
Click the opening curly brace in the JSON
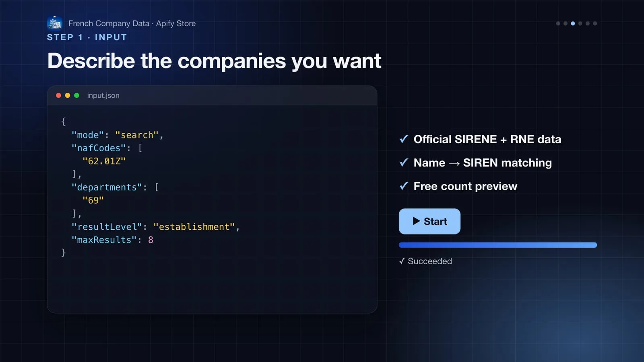[63, 121]
